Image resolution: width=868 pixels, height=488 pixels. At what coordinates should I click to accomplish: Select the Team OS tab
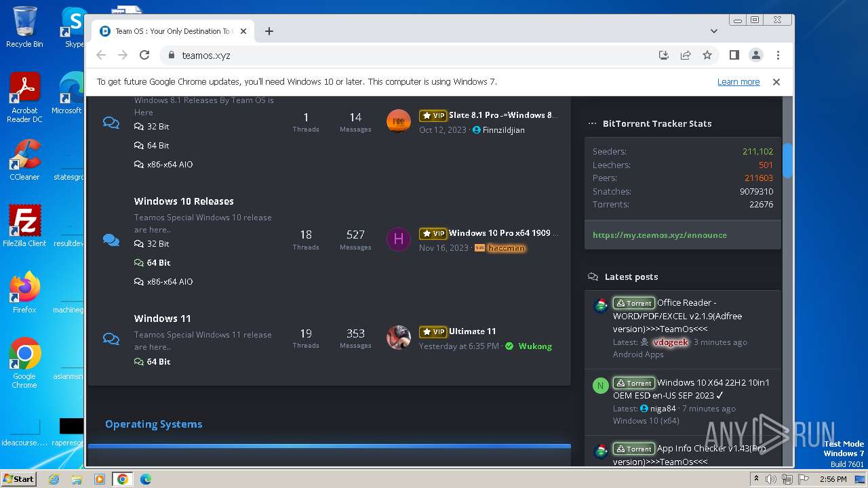[x=173, y=31]
